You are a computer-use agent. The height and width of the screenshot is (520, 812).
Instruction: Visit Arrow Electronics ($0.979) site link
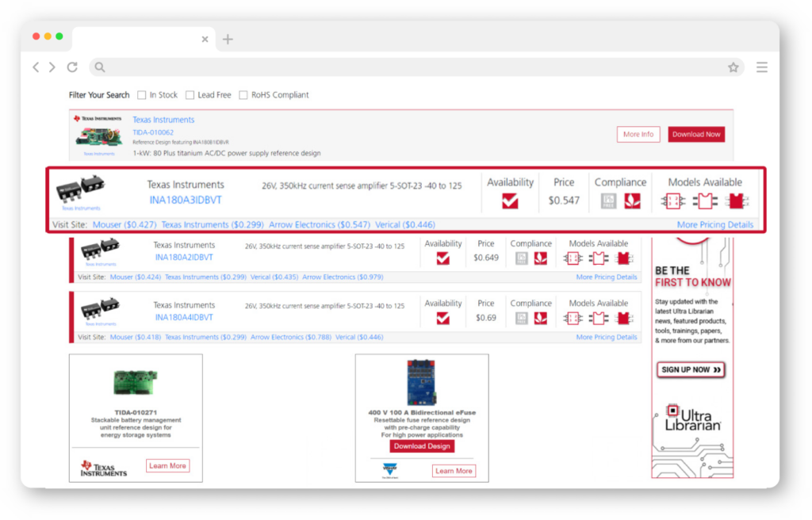[x=343, y=277]
